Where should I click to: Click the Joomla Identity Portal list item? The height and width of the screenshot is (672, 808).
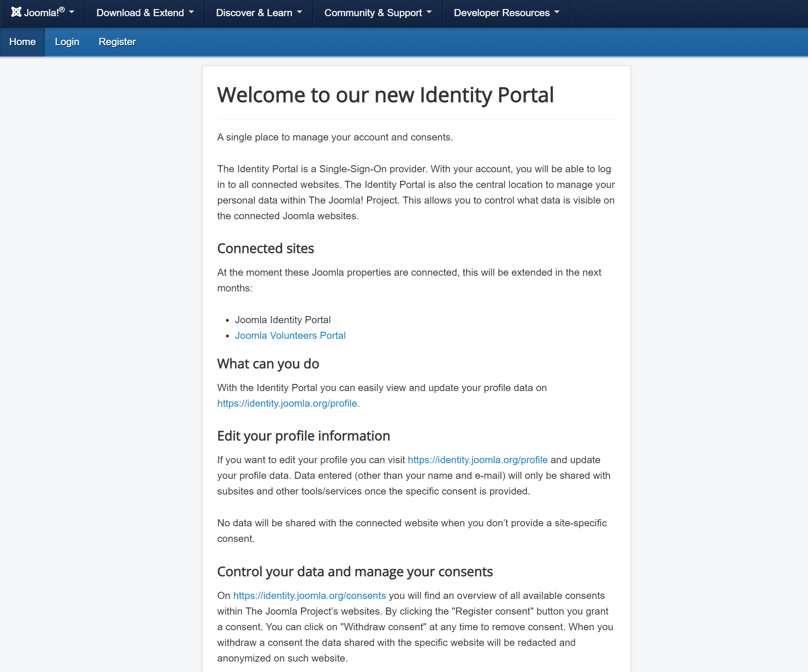pos(282,320)
